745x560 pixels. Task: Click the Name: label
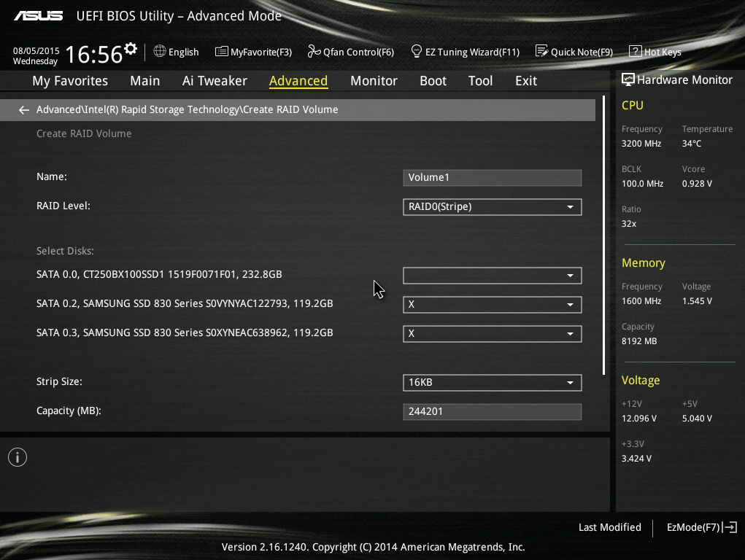(52, 176)
